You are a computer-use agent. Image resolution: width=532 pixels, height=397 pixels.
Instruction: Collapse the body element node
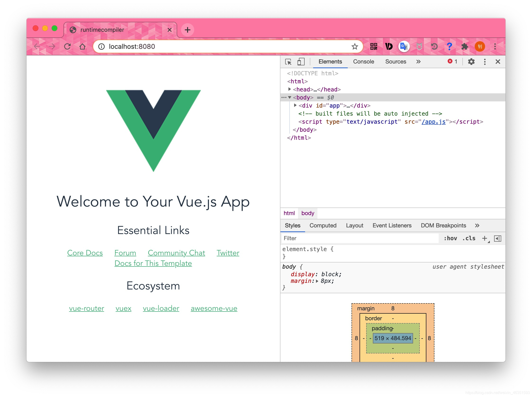[x=289, y=97]
